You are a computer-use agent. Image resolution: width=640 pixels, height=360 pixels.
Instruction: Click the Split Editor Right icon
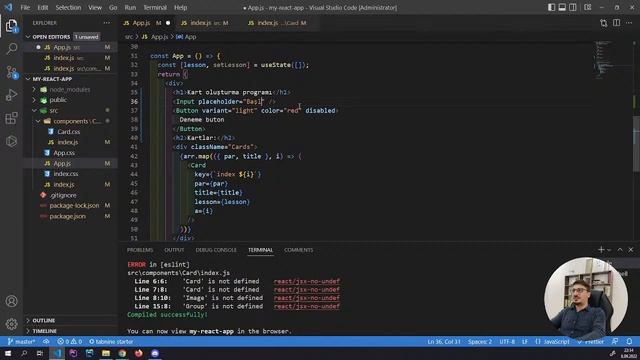[x=616, y=23]
